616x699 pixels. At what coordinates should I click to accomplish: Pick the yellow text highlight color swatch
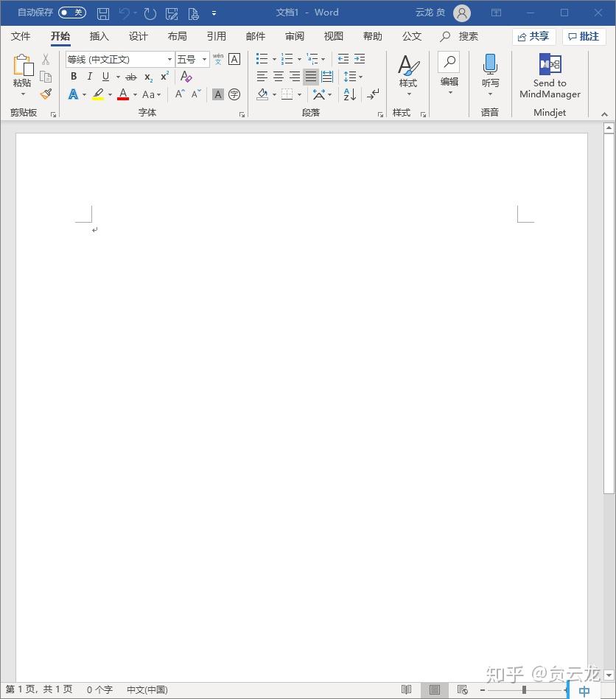[x=98, y=94]
